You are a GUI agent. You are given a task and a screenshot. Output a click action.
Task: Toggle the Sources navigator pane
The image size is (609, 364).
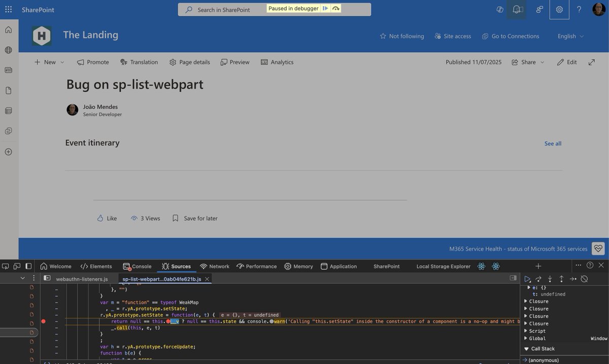(47, 278)
